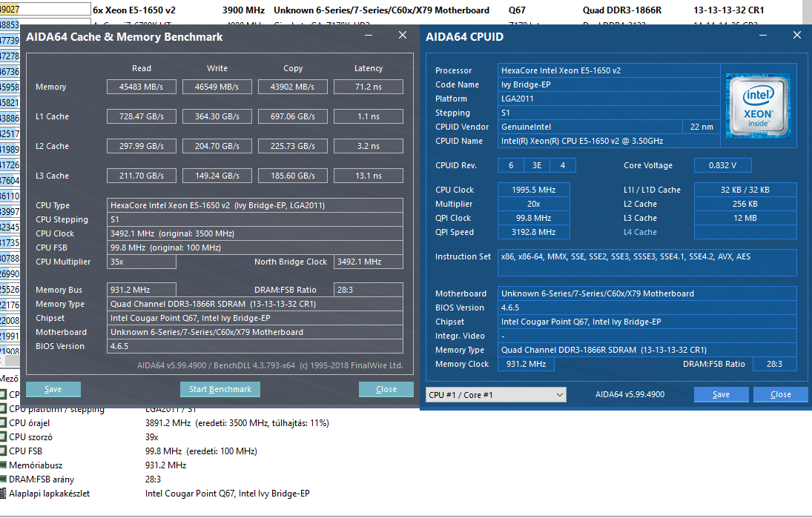
Task: Click the L2 Cache write value 204.70 GB/s
Action: (217, 146)
